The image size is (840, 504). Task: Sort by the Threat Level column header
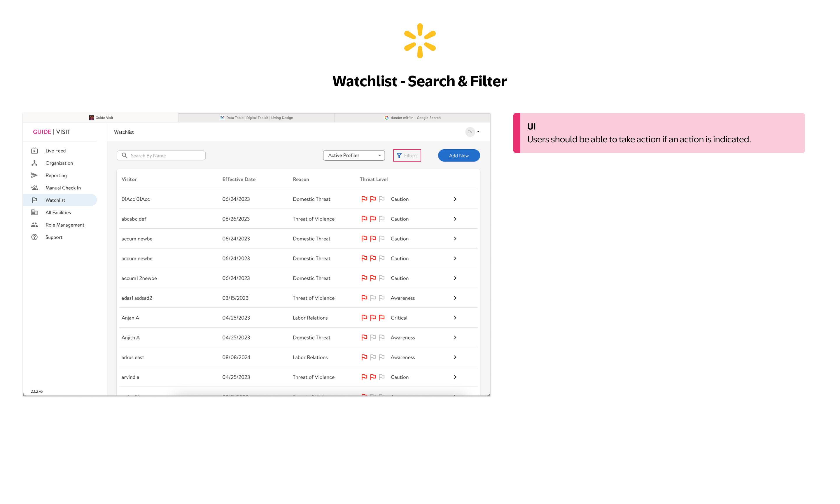[x=374, y=179]
